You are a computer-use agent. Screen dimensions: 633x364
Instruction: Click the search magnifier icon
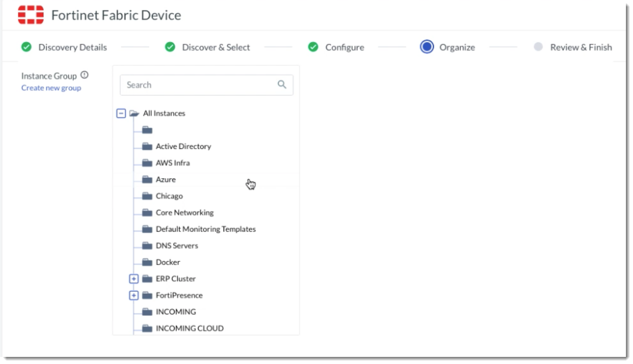point(282,85)
